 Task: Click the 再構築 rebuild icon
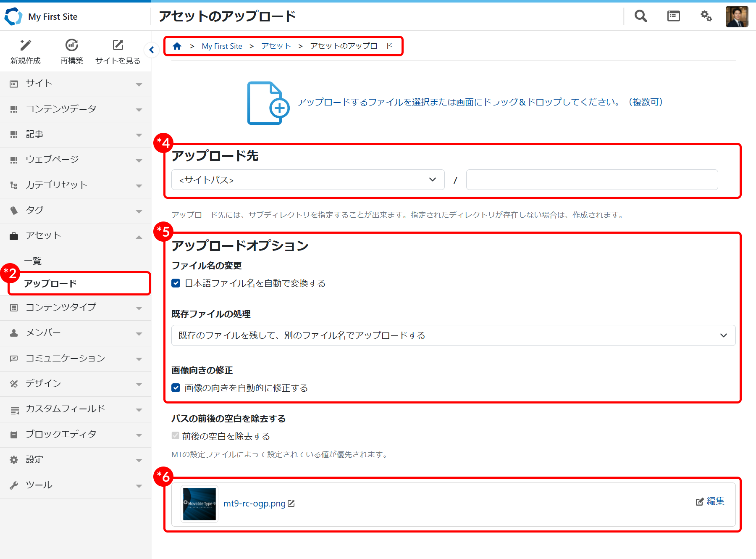pos(72,45)
